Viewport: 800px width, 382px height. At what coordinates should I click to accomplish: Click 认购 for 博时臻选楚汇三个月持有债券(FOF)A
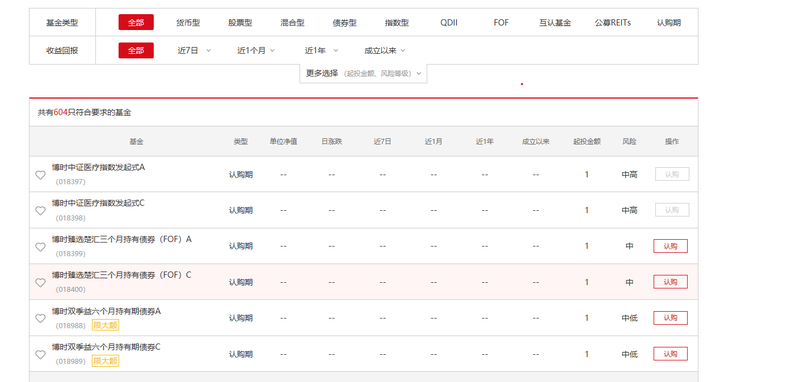coord(670,246)
